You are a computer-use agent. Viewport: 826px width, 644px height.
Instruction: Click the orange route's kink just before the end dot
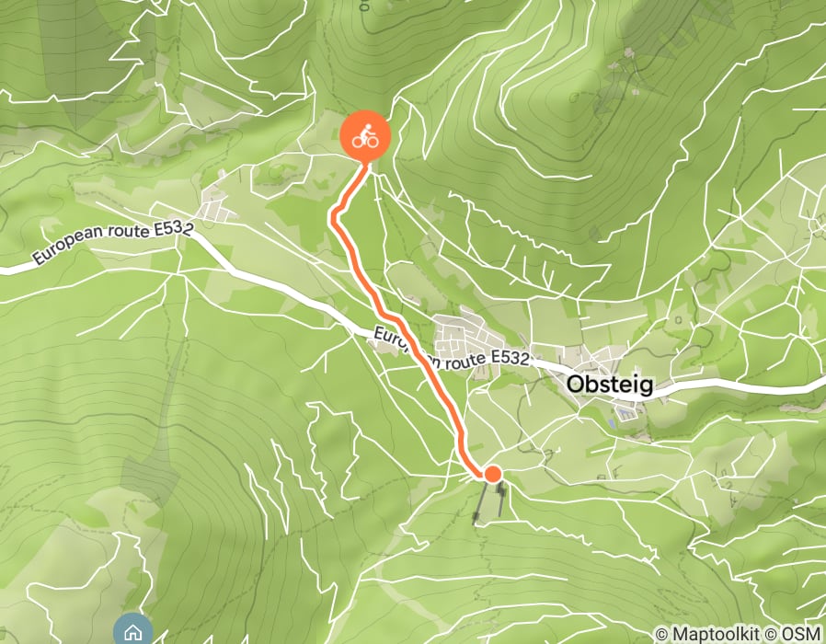point(462,439)
